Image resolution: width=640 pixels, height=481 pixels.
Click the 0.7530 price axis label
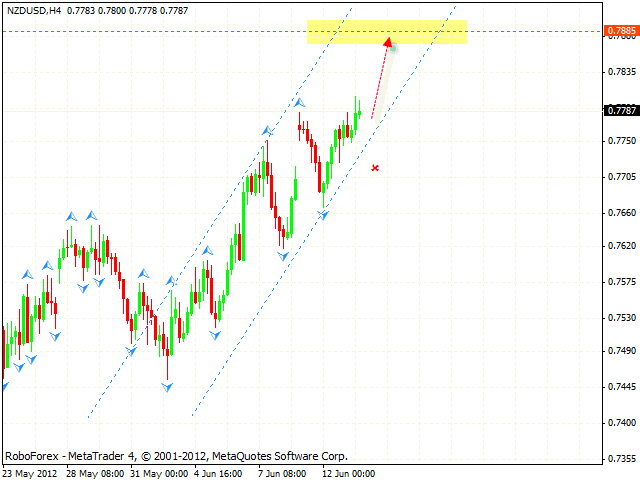point(621,318)
